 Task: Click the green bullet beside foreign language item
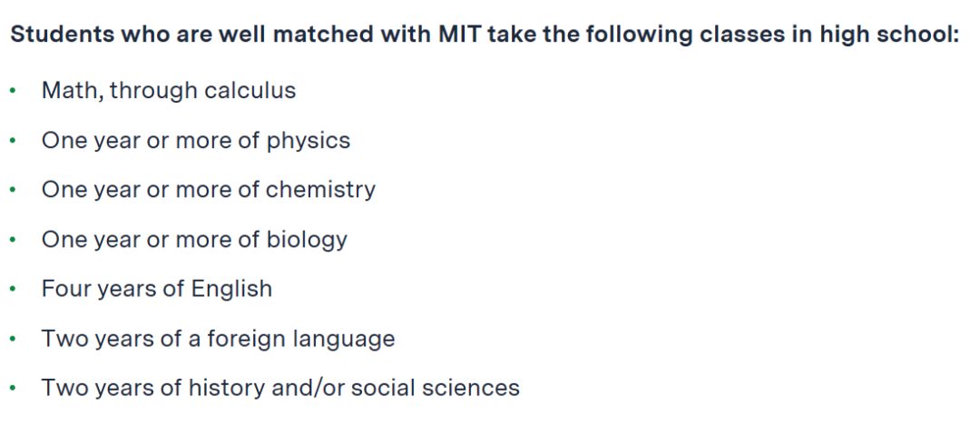tap(13, 339)
